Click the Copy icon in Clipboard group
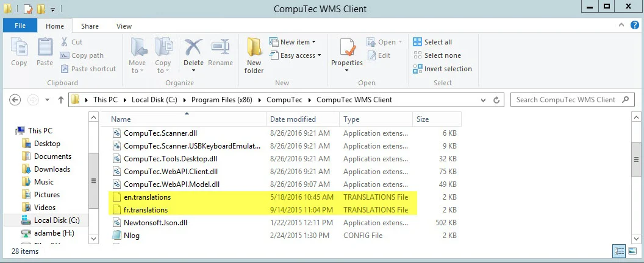 click(x=19, y=52)
